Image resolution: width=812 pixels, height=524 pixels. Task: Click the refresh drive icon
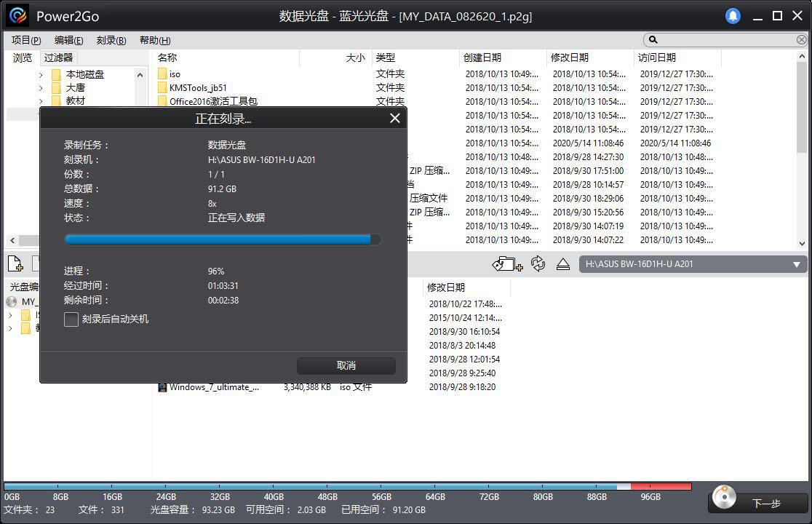538,263
